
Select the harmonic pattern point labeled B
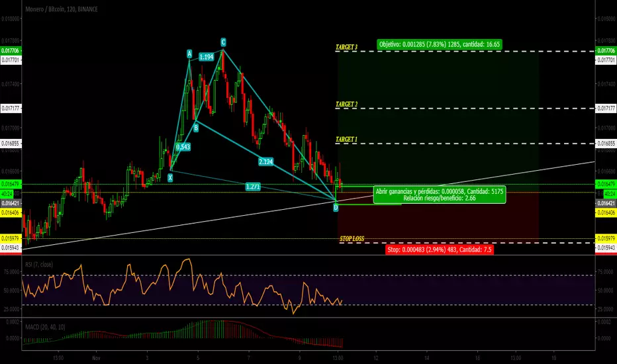(196, 128)
